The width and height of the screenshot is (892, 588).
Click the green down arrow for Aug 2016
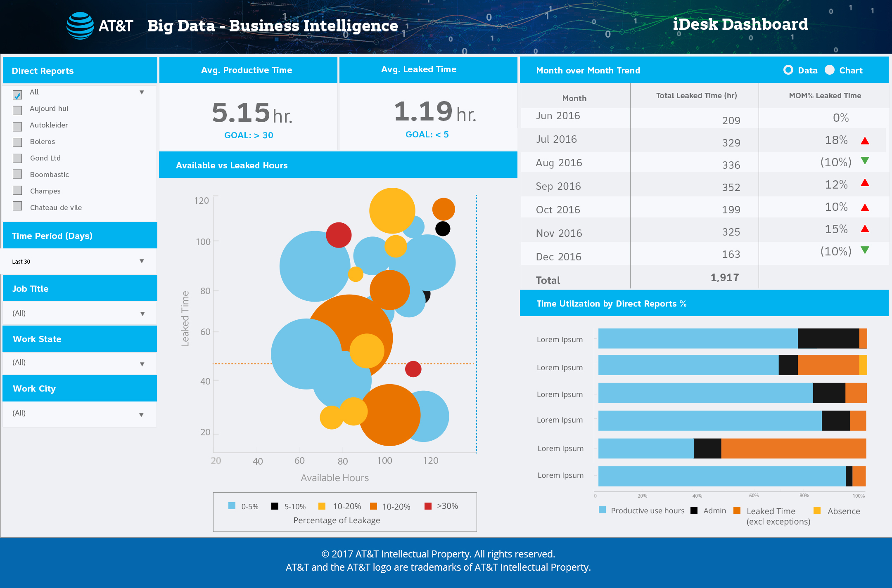[865, 161]
